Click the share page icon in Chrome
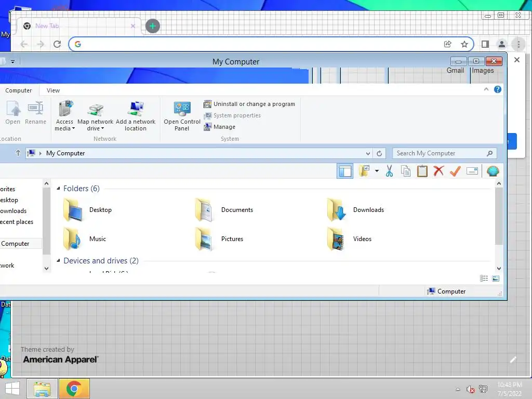 [447, 44]
